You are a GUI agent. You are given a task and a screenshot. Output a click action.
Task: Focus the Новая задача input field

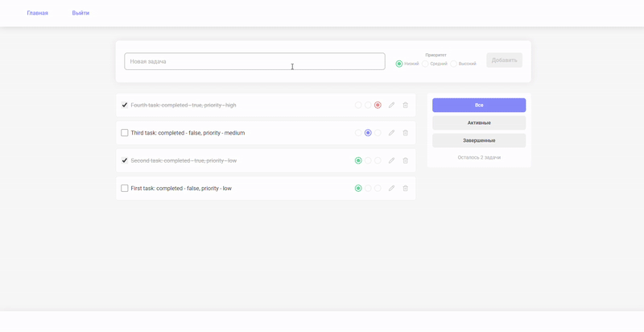pos(254,61)
